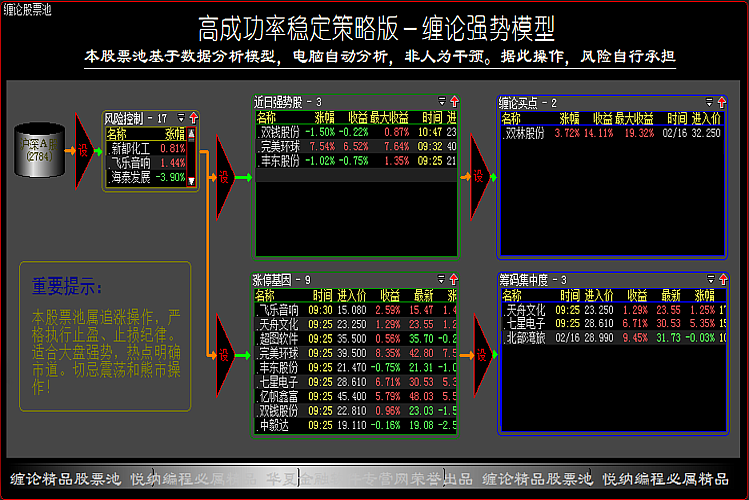
Task: Open the 设 filter triangle feeding 缠论买点
Action: [477, 177]
